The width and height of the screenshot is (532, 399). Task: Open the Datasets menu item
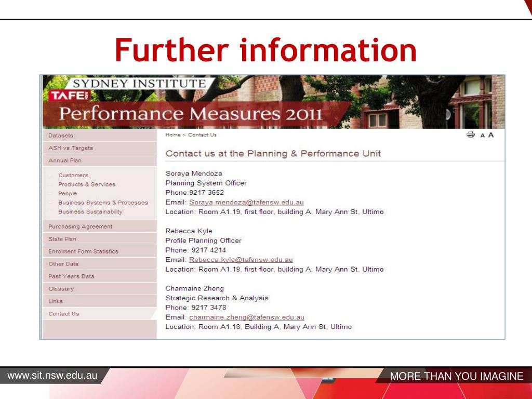99,136
